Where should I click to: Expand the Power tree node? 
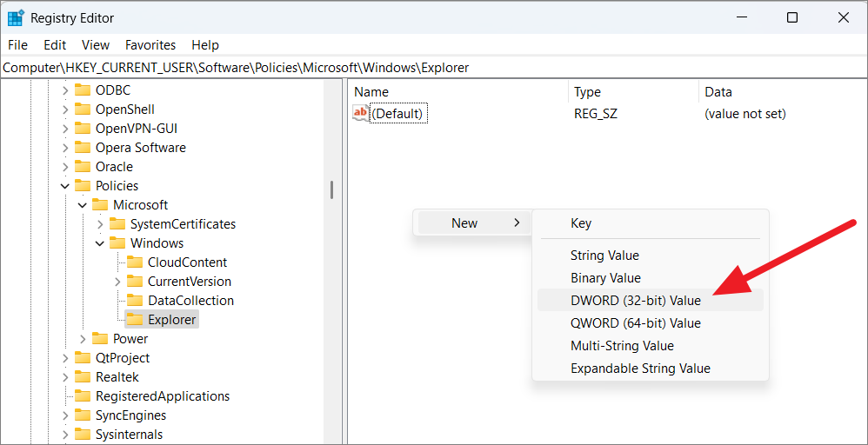pyautogui.click(x=83, y=339)
